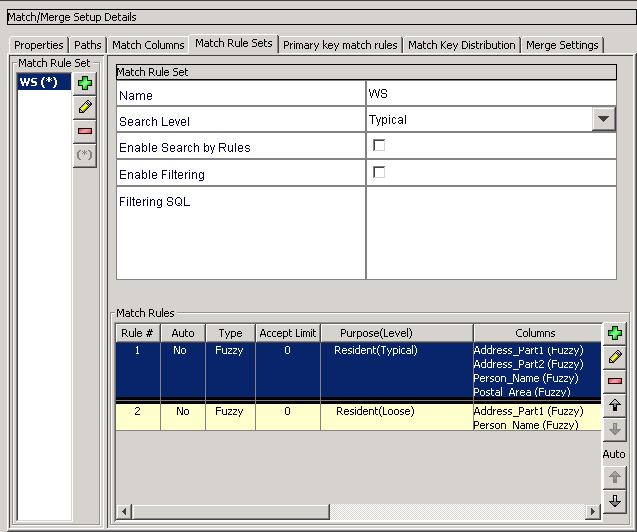This screenshot has width=637, height=532.
Task: Open the Merge Settings tab
Action: (562, 45)
